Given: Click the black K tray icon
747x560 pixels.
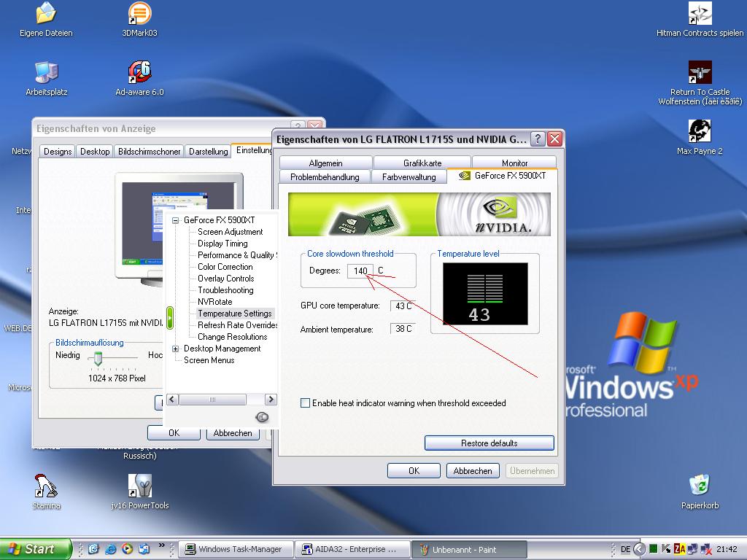Looking at the screenshot, I should (667, 549).
